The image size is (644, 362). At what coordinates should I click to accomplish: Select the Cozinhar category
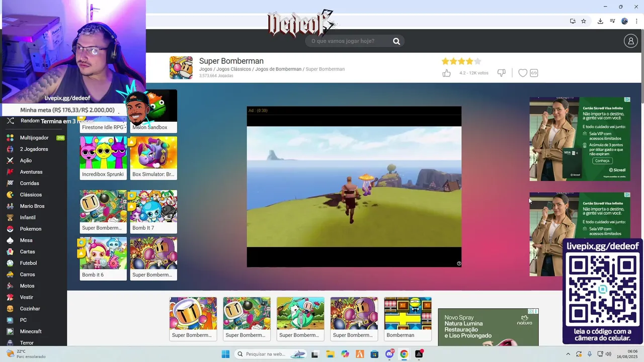30,309
